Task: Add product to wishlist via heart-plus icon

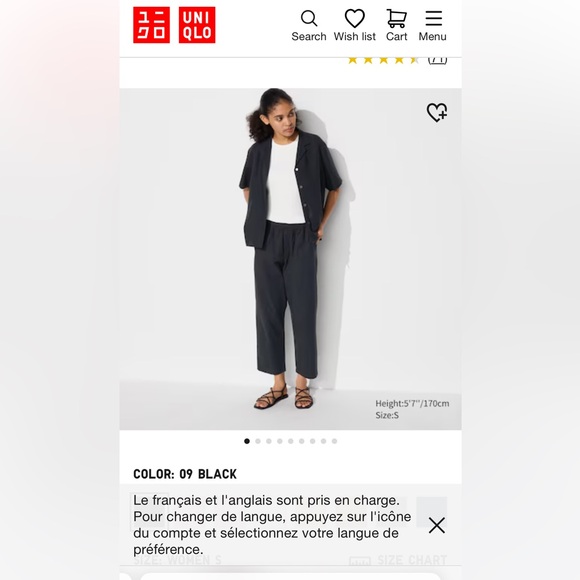Action: [x=436, y=112]
